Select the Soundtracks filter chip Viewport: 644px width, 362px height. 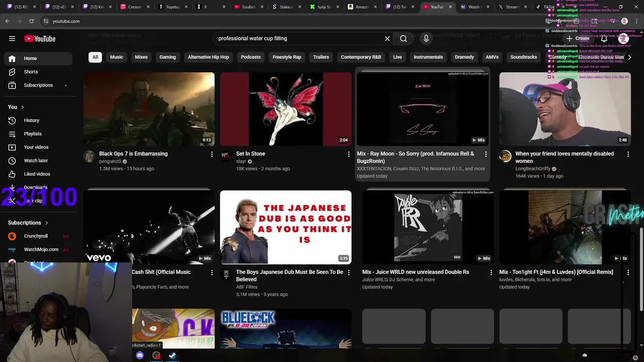524,57
